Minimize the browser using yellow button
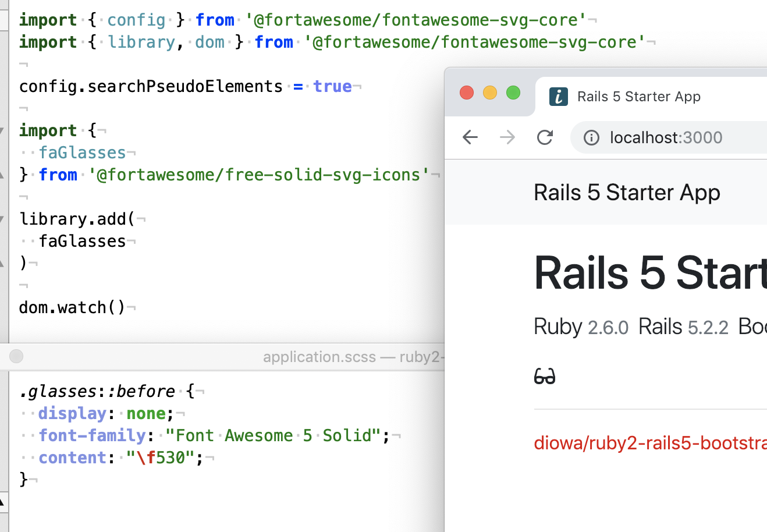767x532 pixels. pos(490,93)
